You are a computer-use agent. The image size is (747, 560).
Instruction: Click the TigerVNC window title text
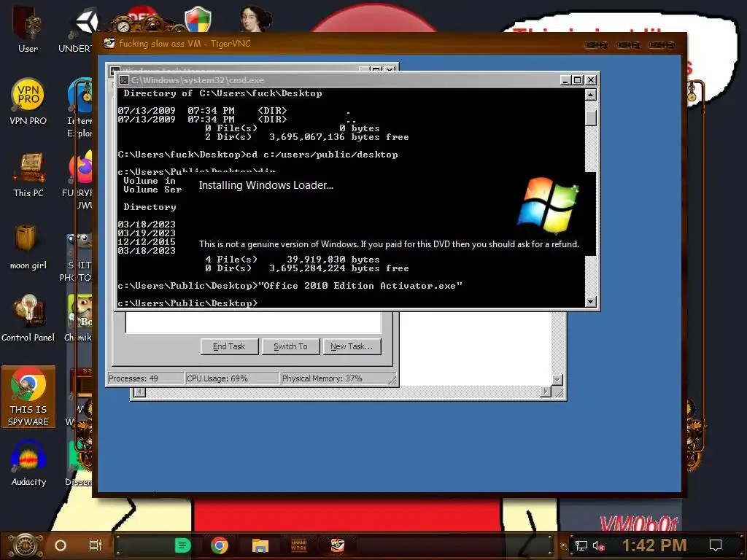185,43
